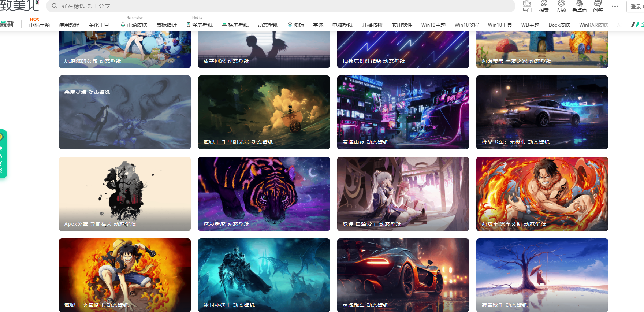Open the three-dot more menu
Image resolution: width=644 pixels, height=312 pixels.
pyautogui.click(x=615, y=7)
